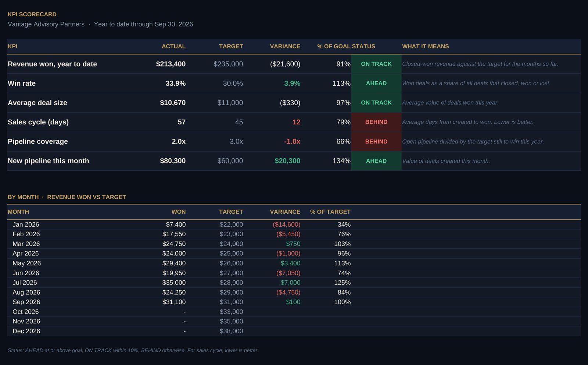The width and height of the screenshot is (588, 365).
Task: Click the ($7,050) June variance
Action: click(288, 273)
